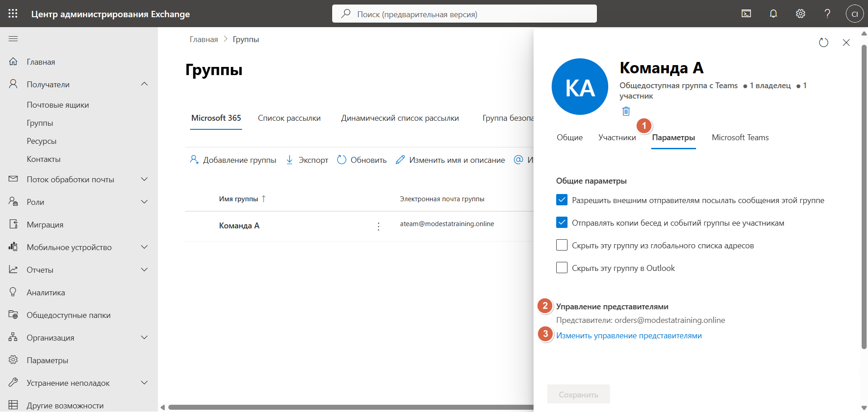Click Экспорт toolbar button
The width and height of the screenshot is (868, 412).
click(x=307, y=160)
